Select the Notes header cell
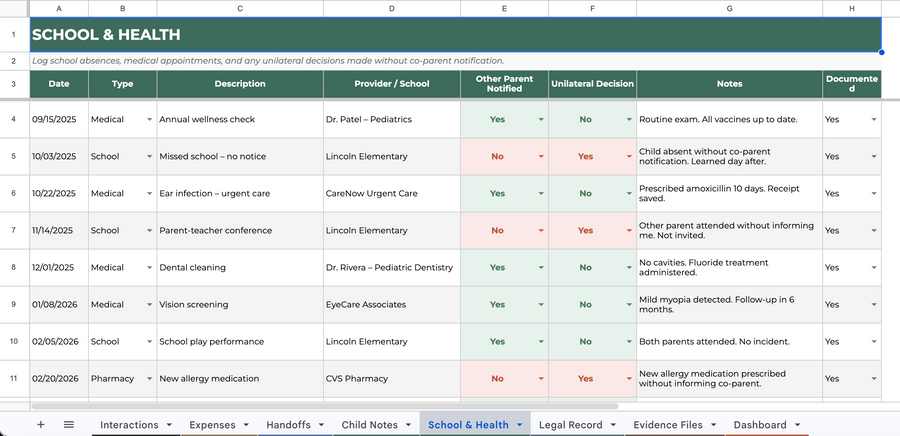This screenshot has width=900, height=436. pos(730,84)
